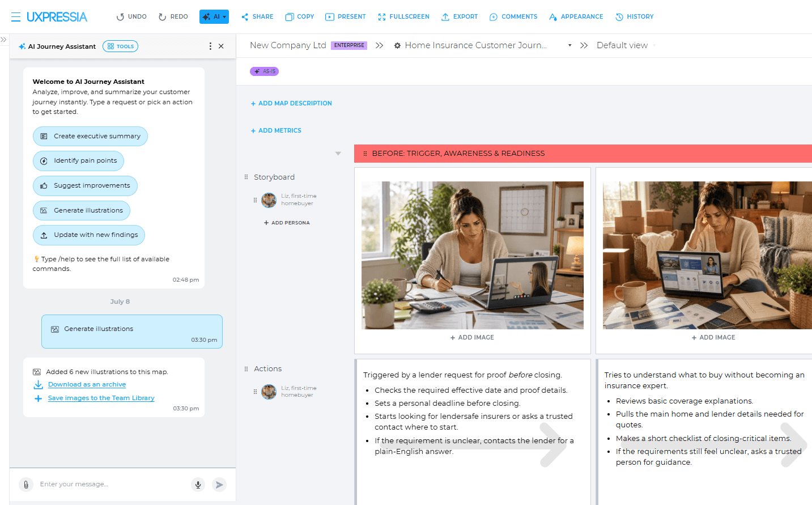Choose Generate illustrations quick action

82,210
